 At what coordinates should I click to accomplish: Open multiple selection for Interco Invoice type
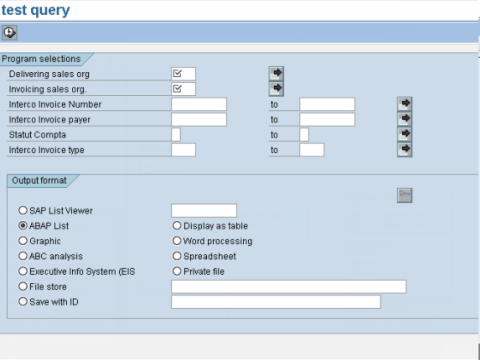pyautogui.click(x=405, y=149)
